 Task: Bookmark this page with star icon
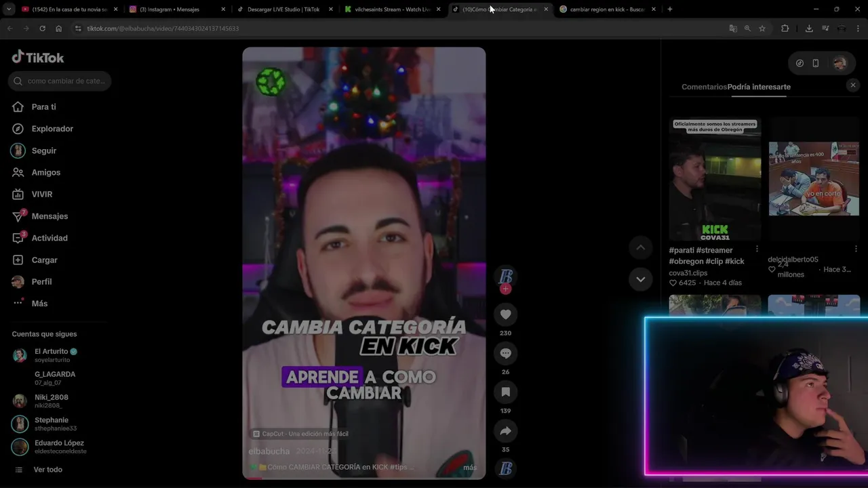tap(762, 28)
